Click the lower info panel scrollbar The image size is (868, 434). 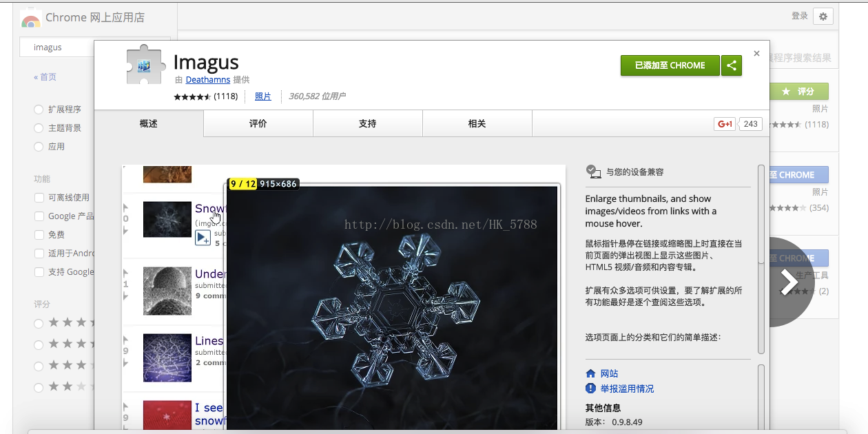[761, 396]
